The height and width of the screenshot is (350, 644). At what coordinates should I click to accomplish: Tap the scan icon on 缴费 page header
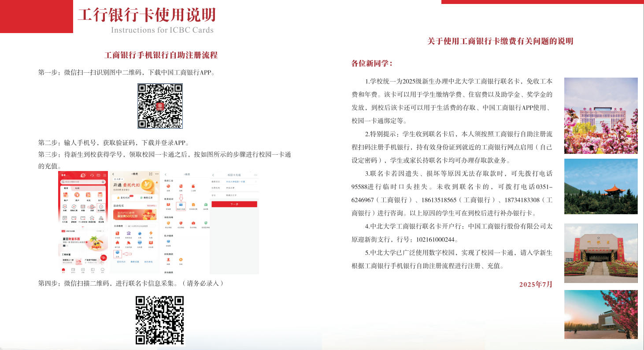(151, 174)
